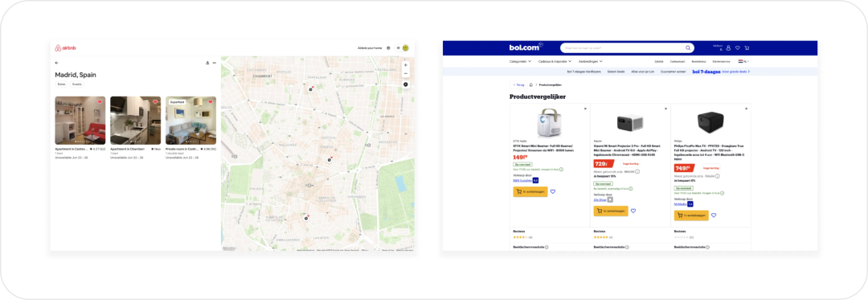Click the Madrid, Spain wishlist title
Screen dimensions: 868x300
(76, 75)
